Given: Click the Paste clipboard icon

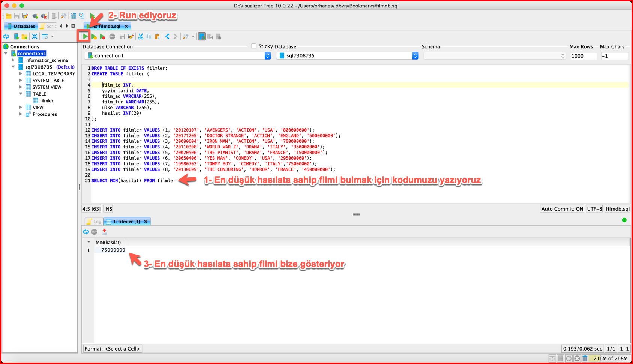Looking at the screenshot, I should 157,37.
